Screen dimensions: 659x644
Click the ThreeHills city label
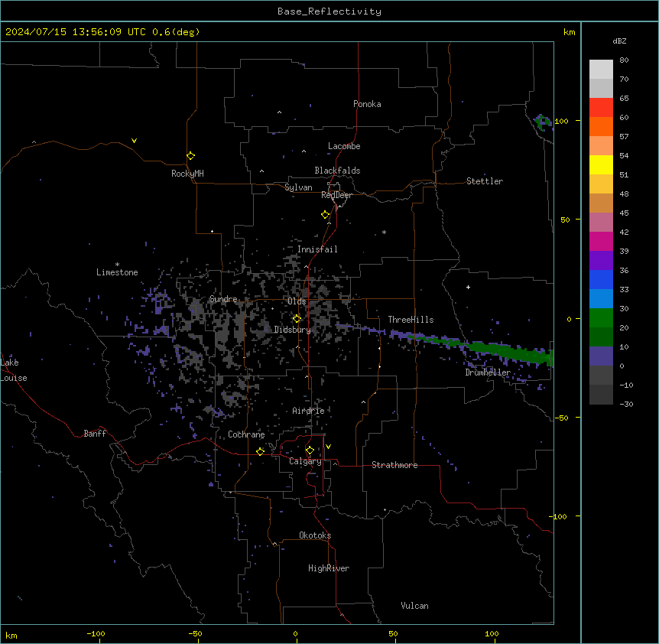click(411, 320)
